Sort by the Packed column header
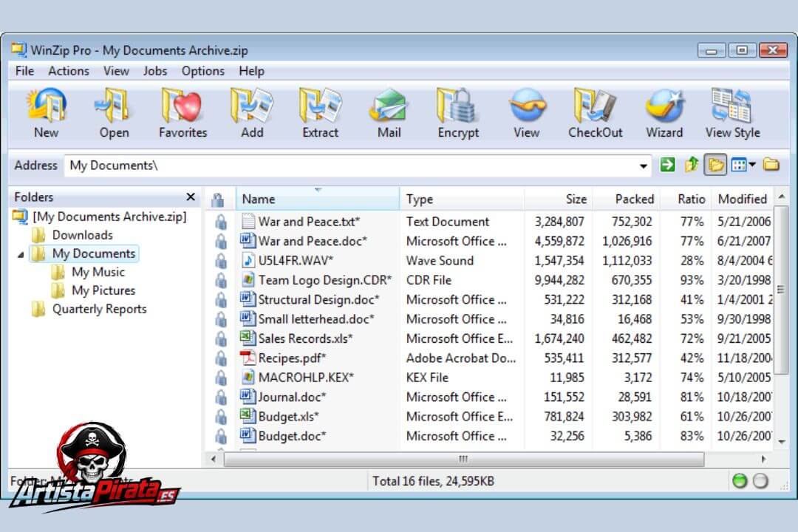798x532 pixels. click(x=626, y=199)
